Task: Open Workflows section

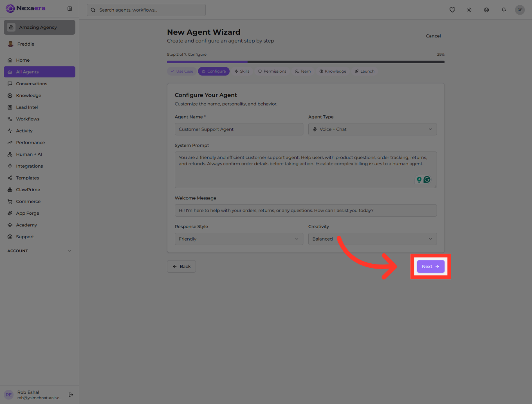Action: [x=39, y=119]
